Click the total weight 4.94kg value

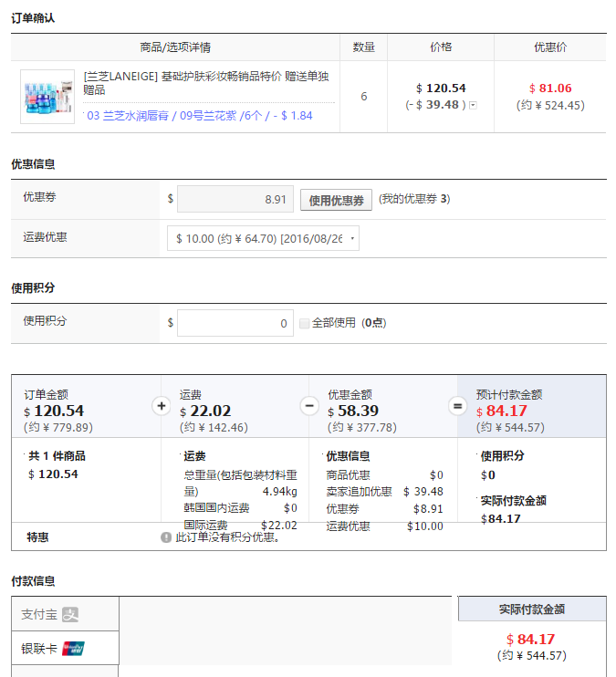(280, 492)
